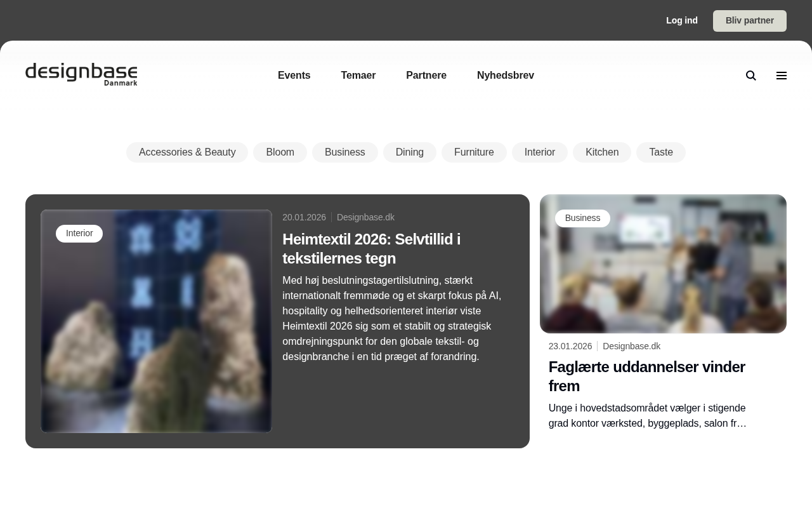Open the Events menu item
The image size is (812, 508).
click(x=294, y=76)
